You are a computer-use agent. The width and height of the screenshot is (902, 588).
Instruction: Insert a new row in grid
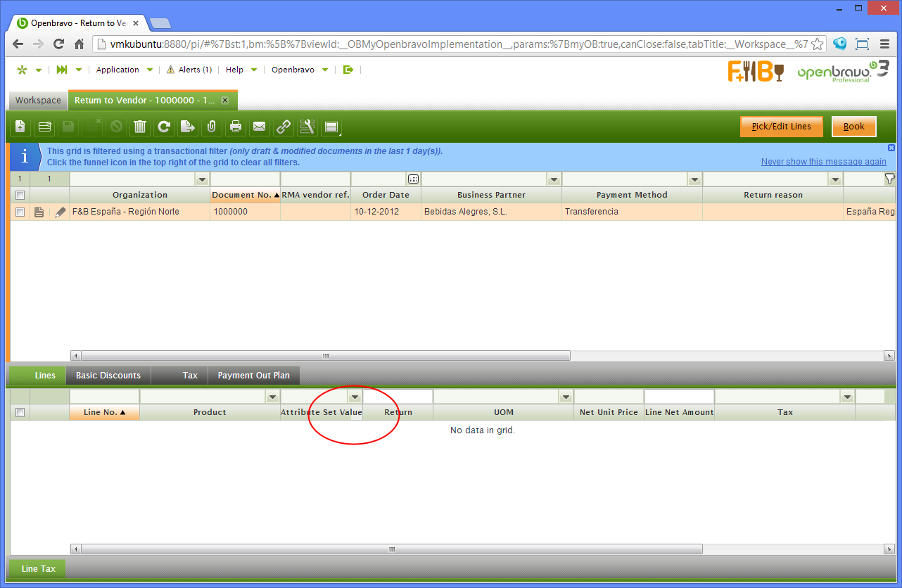tap(44, 127)
